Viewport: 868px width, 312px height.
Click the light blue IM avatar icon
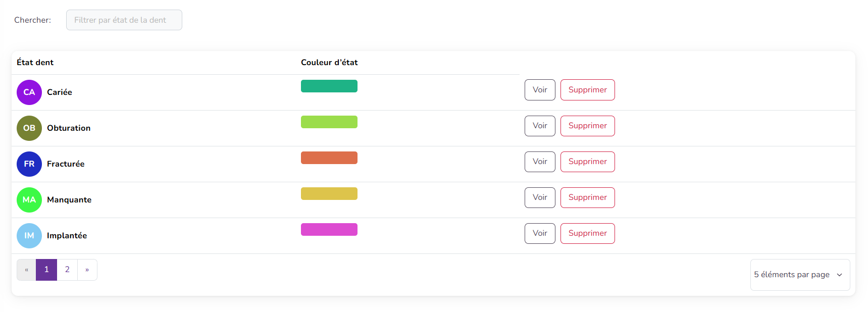point(29,236)
